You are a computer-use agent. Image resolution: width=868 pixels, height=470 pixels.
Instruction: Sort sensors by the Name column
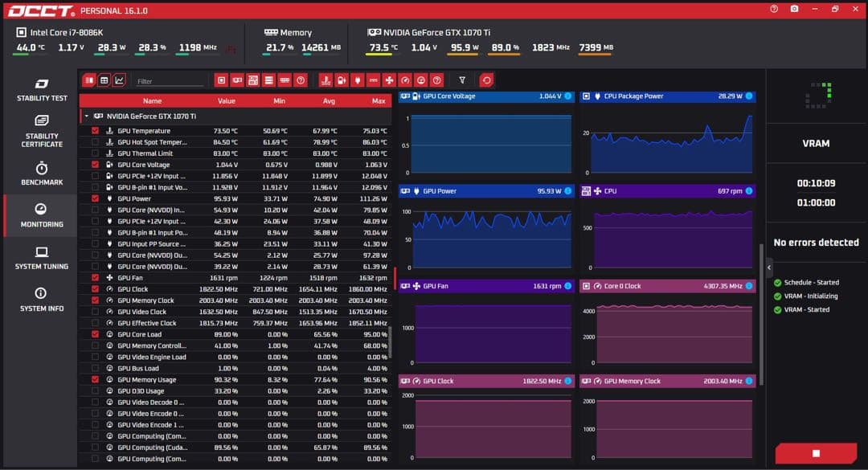point(152,100)
